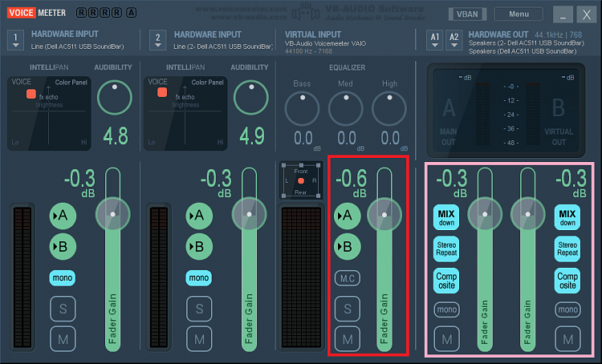The image size is (602, 364).
Task: Open the A2 hardware output selector
Action: [x=454, y=40]
